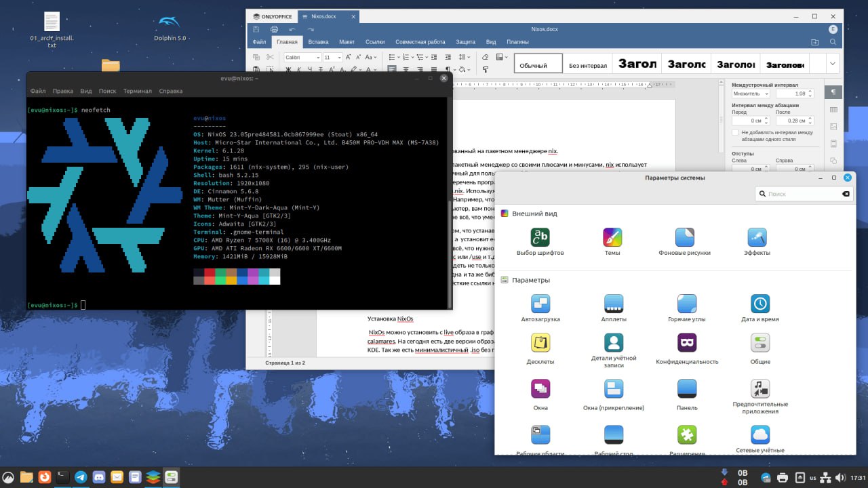Switch to the Вставка (Insert) ribbon tab
Image resolution: width=868 pixels, height=488 pixels.
(318, 42)
